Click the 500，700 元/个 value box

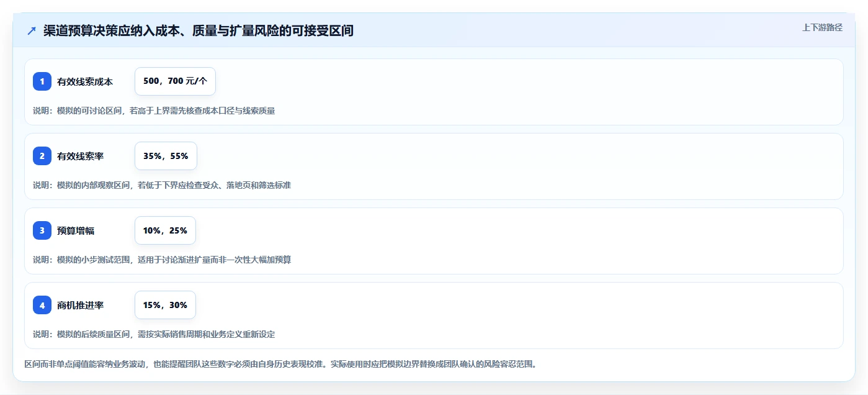tap(175, 81)
